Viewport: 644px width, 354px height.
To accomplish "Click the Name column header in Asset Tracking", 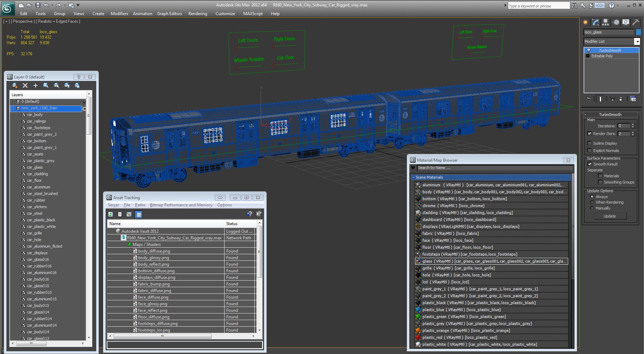I will point(166,224).
